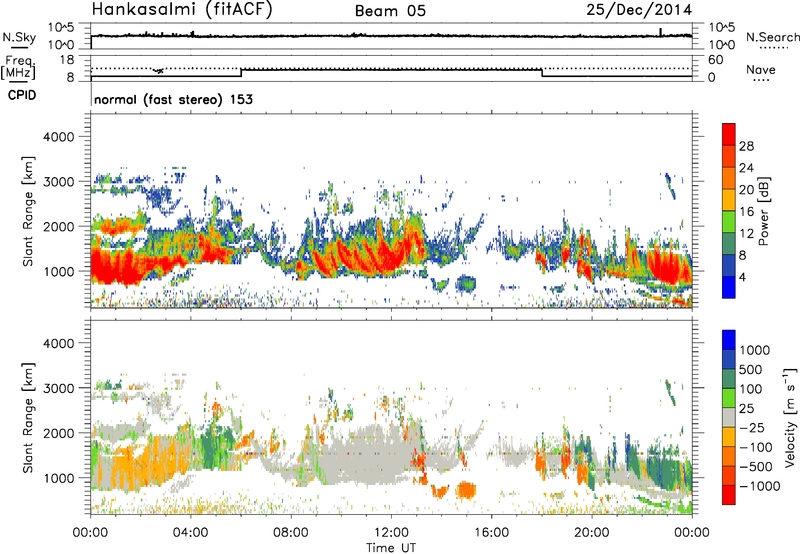
Task: Click the Beam 05 label
Action: [390, 11]
